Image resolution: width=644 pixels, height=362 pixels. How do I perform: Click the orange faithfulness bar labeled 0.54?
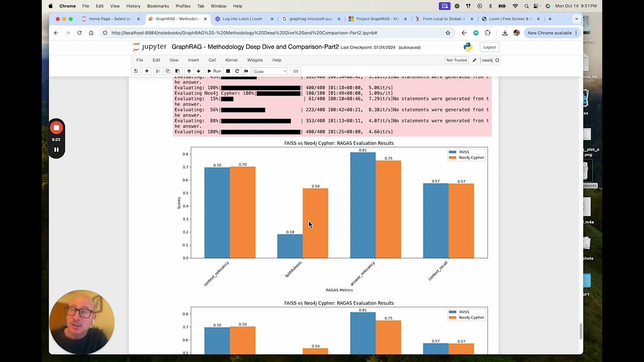click(x=315, y=223)
